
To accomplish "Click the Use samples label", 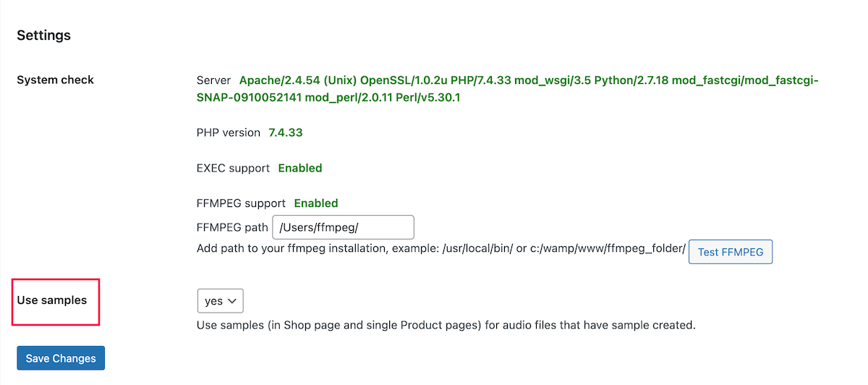I will [x=51, y=300].
